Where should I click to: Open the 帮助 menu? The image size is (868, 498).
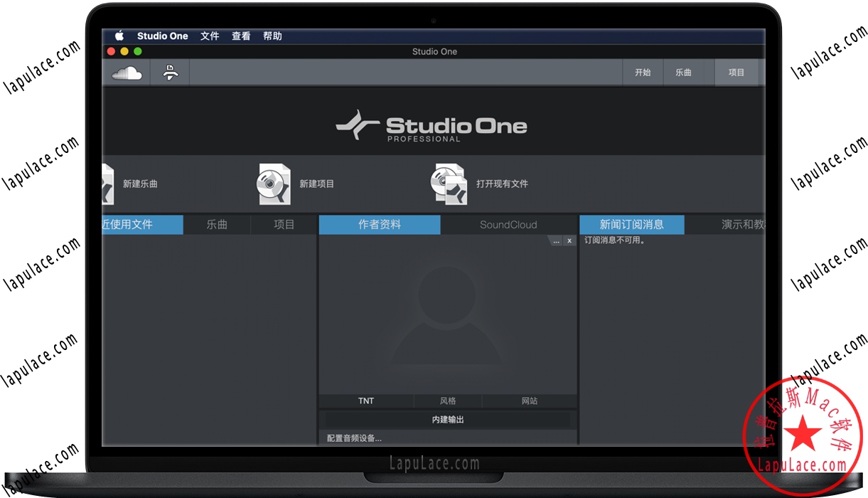click(x=272, y=36)
